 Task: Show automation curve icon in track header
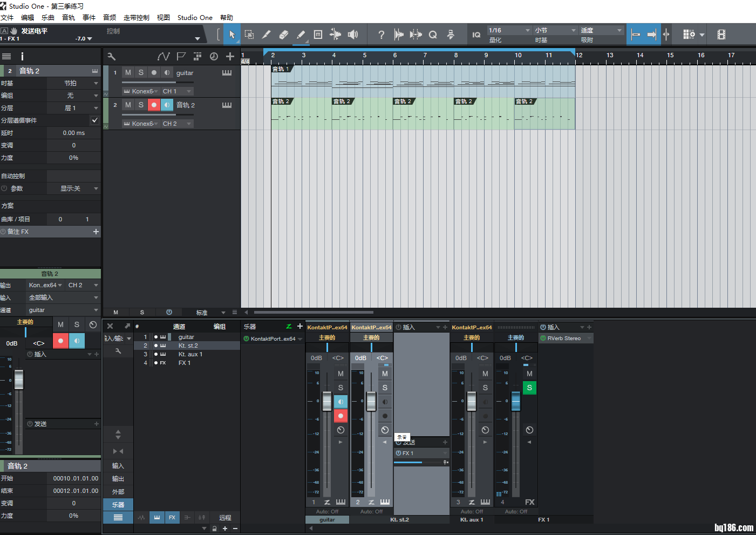coord(164,56)
